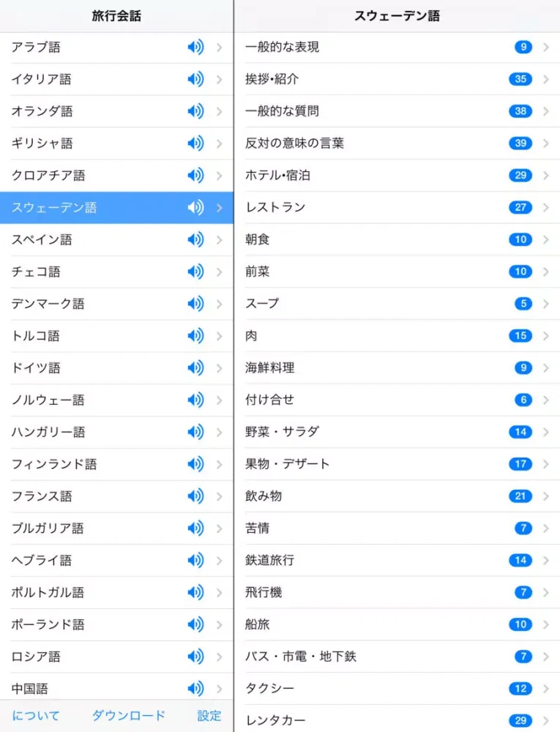
Task: Select ドイツ語 language label
Action: click(36, 368)
